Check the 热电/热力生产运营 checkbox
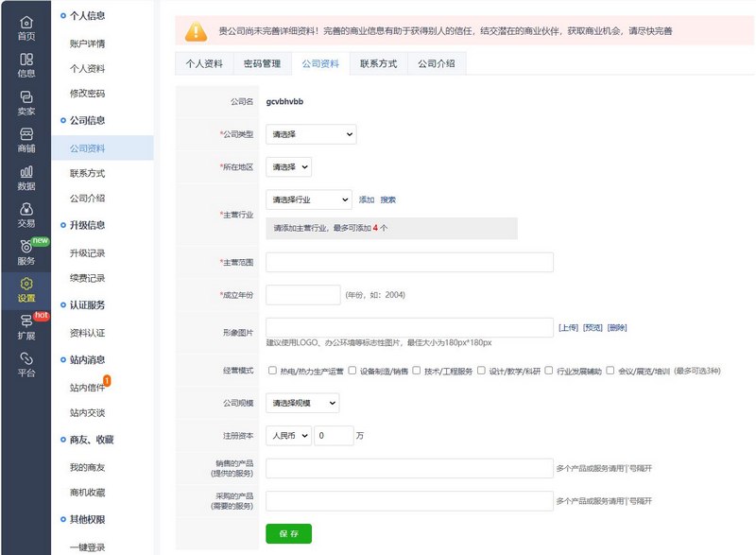Image resolution: width=756 pixels, height=555 pixels. (273, 372)
